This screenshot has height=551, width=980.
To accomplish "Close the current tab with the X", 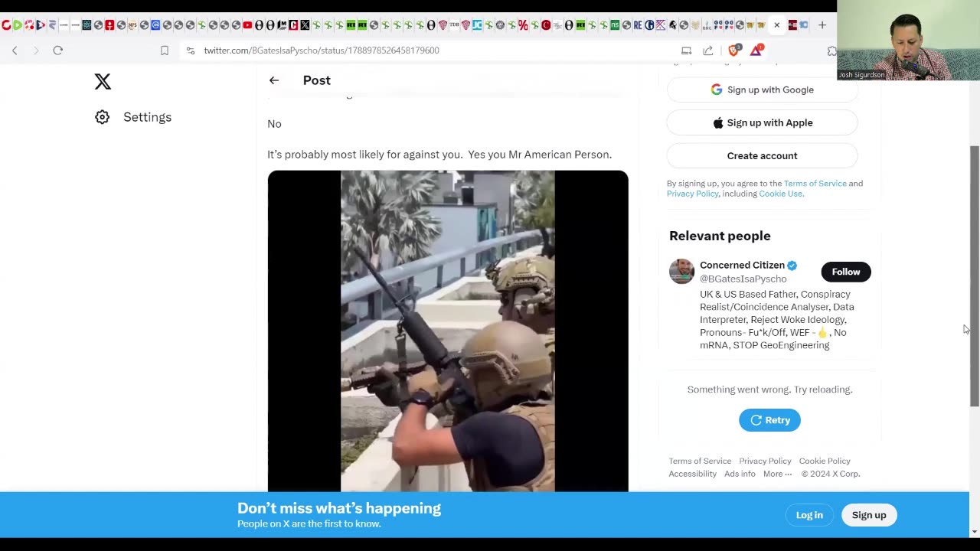I will tap(776, 25).
